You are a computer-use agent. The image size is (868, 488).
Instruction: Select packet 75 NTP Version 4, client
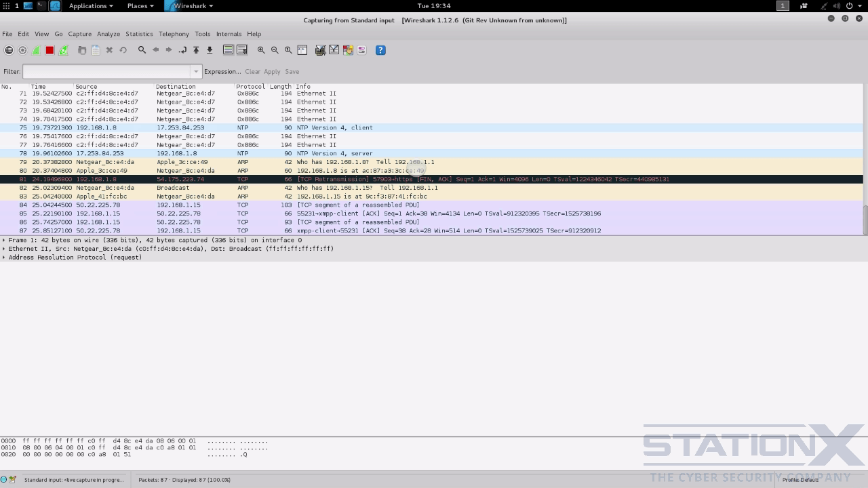coord(431,127)
